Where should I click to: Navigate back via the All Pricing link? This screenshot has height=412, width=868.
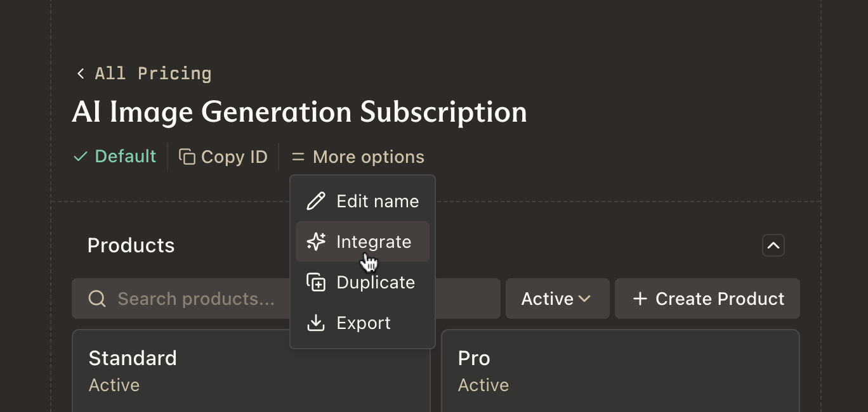coord(152,73)
